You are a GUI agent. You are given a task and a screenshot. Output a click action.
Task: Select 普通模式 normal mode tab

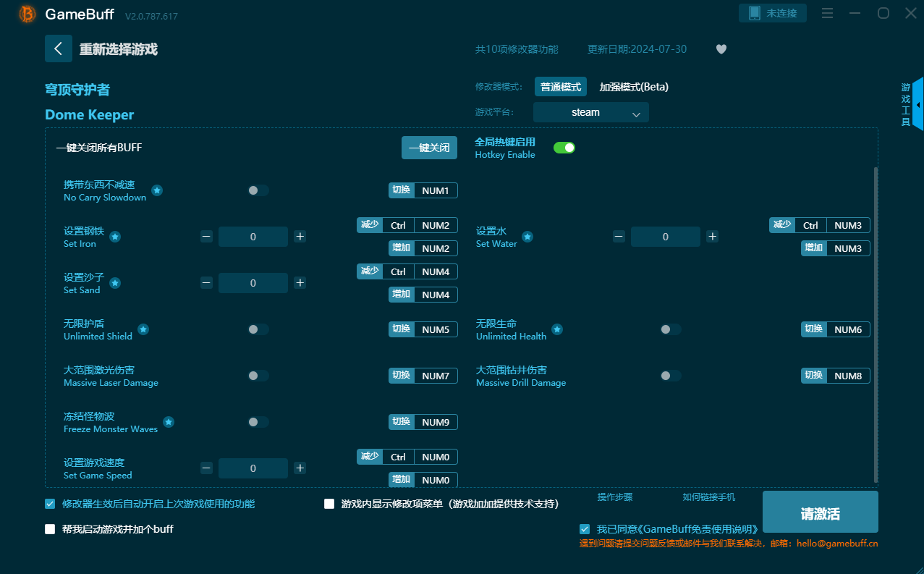pos(561,87)
